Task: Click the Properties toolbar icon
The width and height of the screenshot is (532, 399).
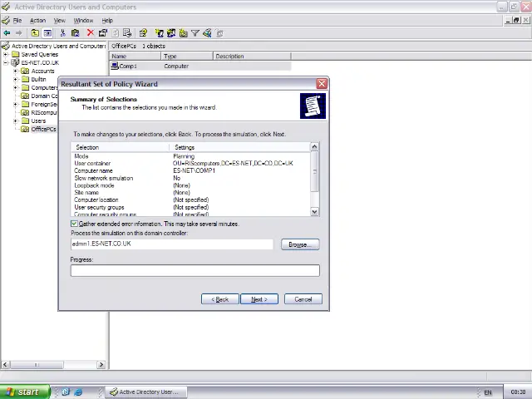Action: (x=102, y=33)
